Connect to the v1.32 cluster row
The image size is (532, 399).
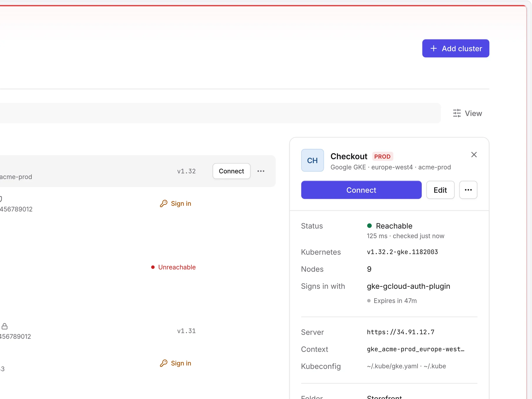231,171
